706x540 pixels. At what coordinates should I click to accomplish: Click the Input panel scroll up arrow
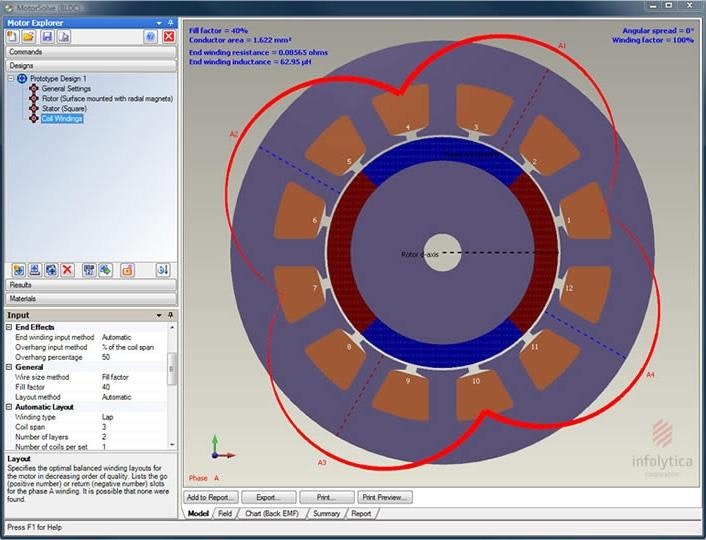click(172, 327)
